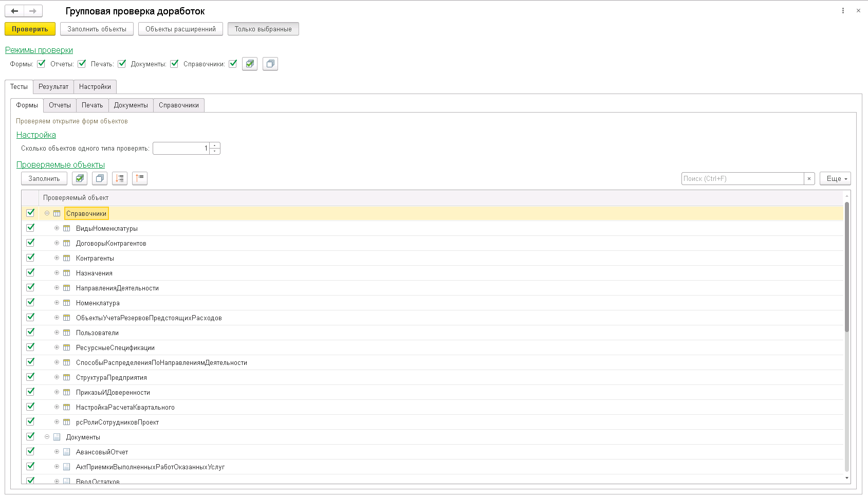This screenshot has height=496, width=868.
Task: Check all verification modes icon
Action: pos(250,64)
